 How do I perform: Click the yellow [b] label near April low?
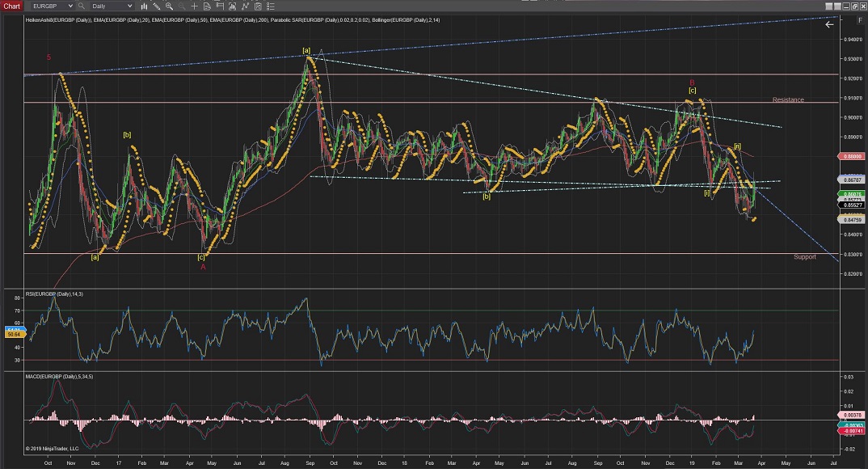(487, 196)
